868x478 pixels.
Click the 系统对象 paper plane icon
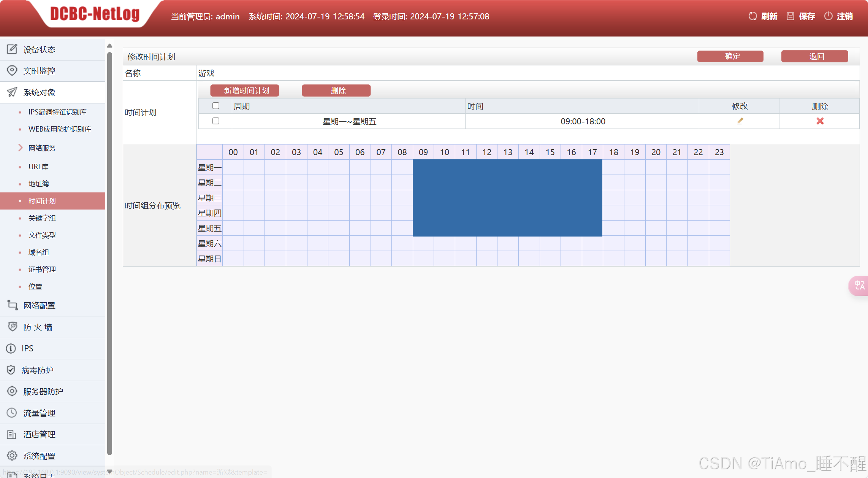click(x=12, y=92)
